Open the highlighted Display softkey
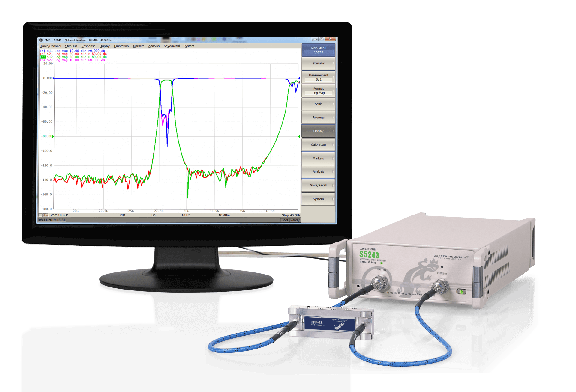 318,131
